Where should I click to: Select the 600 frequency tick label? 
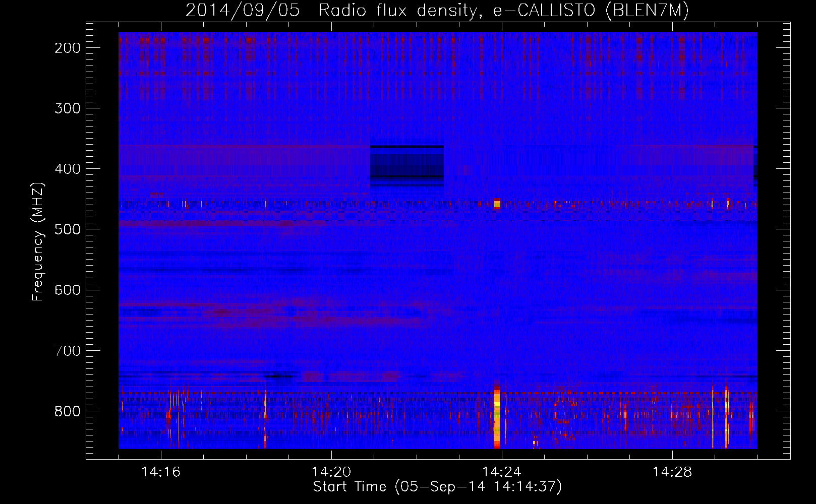tap(68, 290)
